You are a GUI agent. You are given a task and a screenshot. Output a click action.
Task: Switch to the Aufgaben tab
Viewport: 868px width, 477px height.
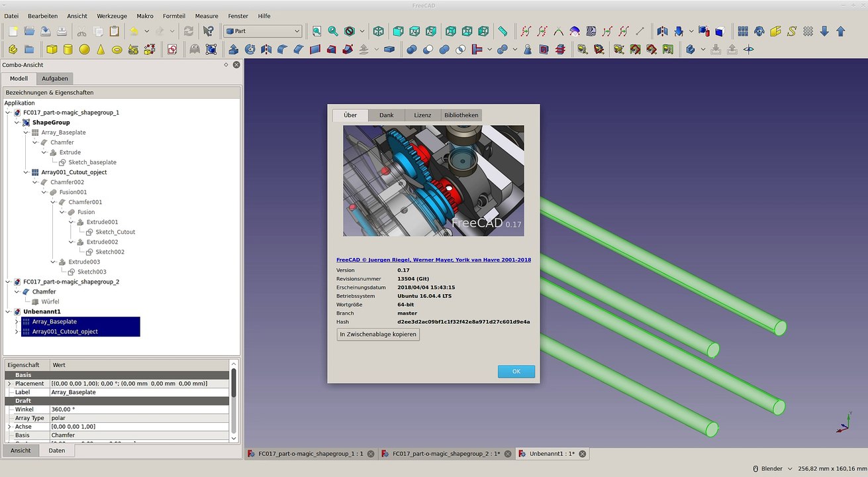(55, 78)
